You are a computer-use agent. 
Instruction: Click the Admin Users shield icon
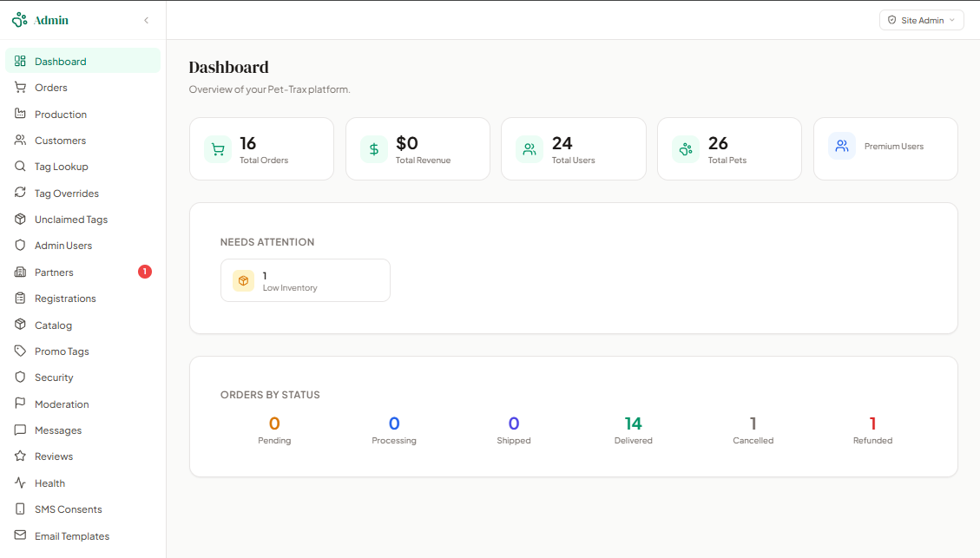20,245
